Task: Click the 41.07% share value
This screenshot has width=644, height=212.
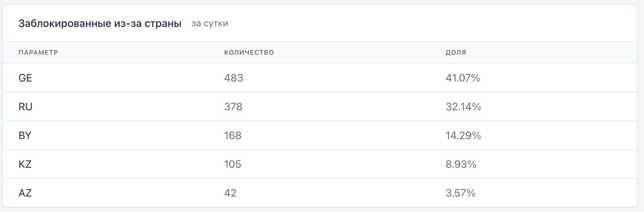Action: click(x=463, y=78)
